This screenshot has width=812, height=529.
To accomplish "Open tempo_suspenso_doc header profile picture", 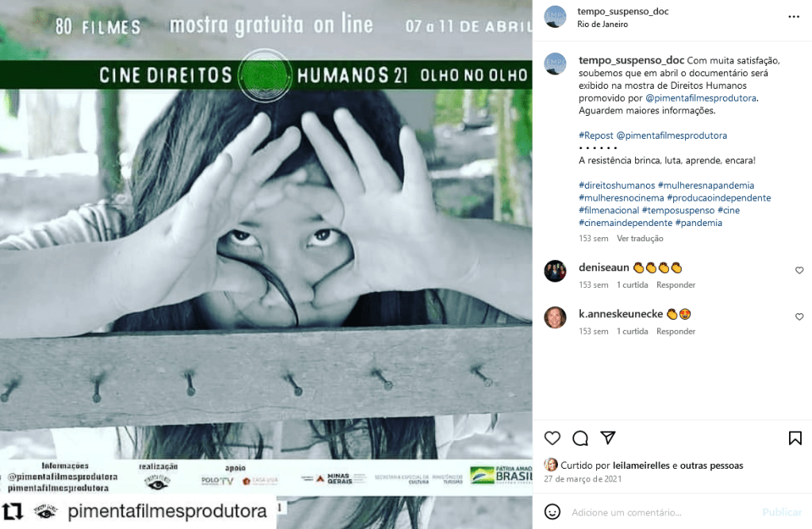I will tap(555, 17).
